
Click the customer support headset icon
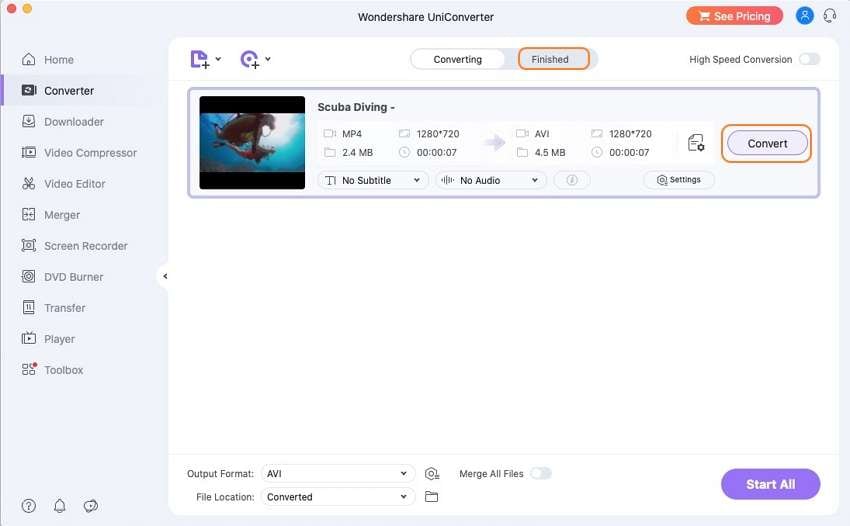(830, 16)
